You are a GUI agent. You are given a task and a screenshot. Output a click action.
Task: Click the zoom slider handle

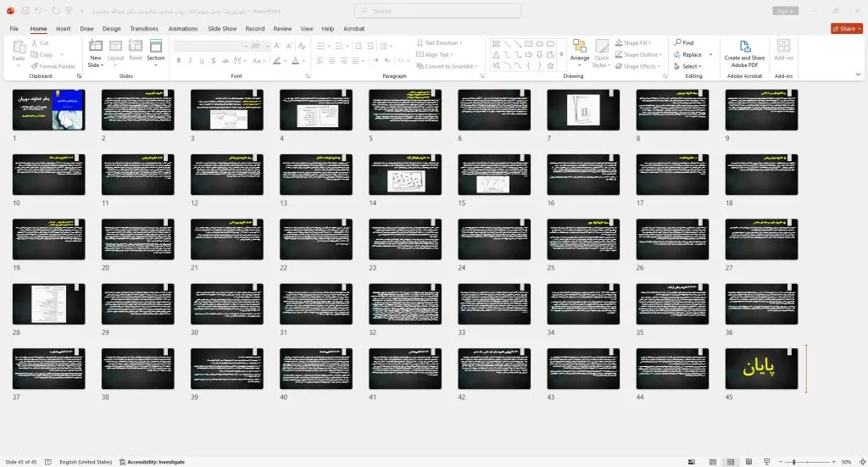pyautogui.click(x=793, y=462)
